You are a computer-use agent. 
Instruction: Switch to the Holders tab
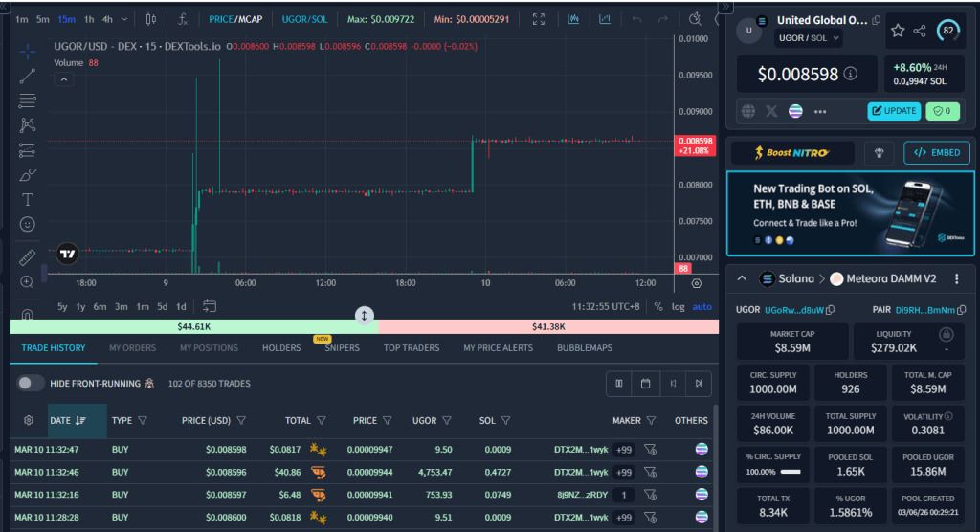pyautogui.click(x=281, y=348)
